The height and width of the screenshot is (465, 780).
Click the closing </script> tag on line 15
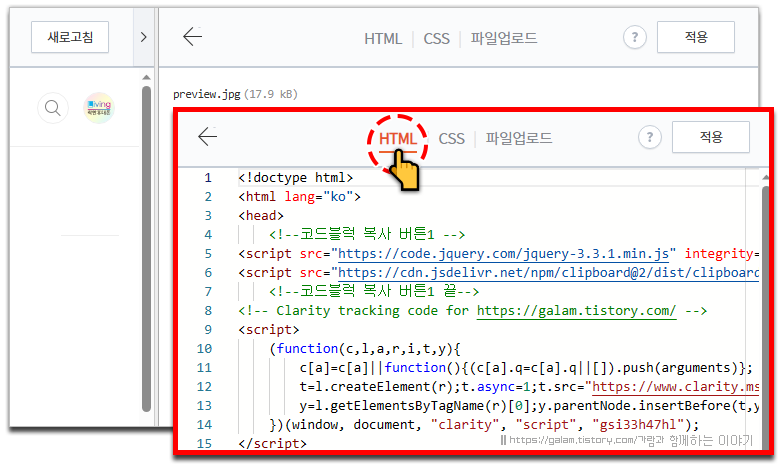273,444
